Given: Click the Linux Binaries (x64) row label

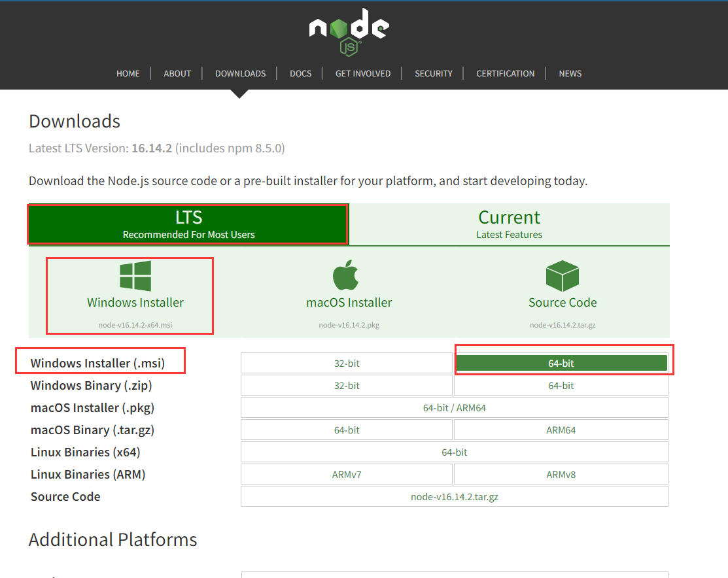Looking at the screenshot, I should [x=86, y=452].
